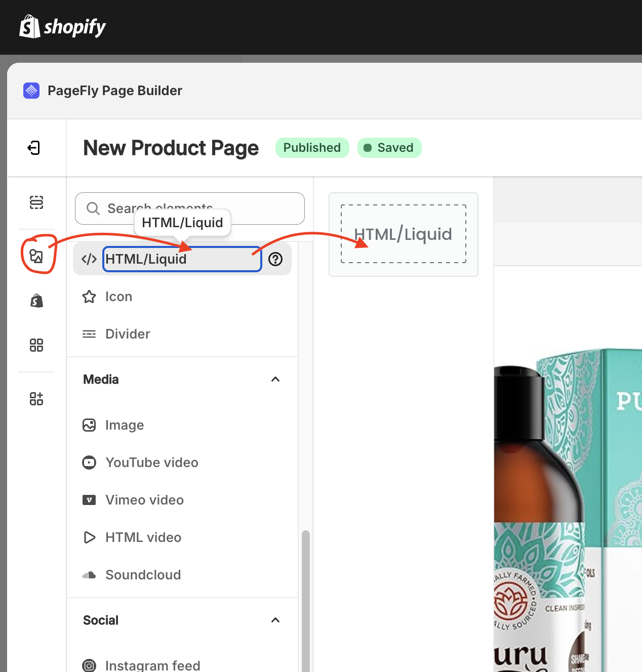Click the Saved status badge
Screen dimensions: 642x672
pyautogui.click(x=389, y=148)
